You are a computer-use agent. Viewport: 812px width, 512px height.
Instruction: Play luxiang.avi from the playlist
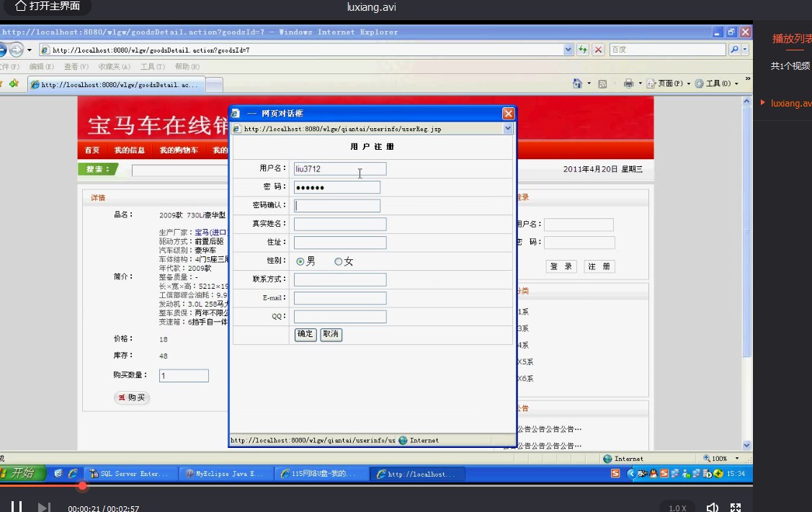point(791,103)
